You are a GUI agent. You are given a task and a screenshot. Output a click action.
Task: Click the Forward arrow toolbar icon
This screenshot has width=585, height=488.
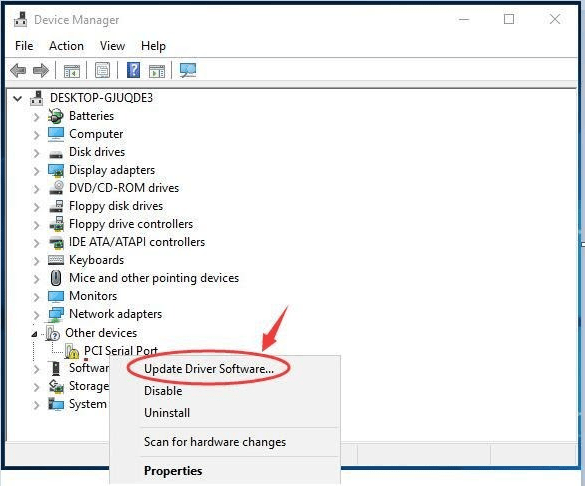[41, 70]
